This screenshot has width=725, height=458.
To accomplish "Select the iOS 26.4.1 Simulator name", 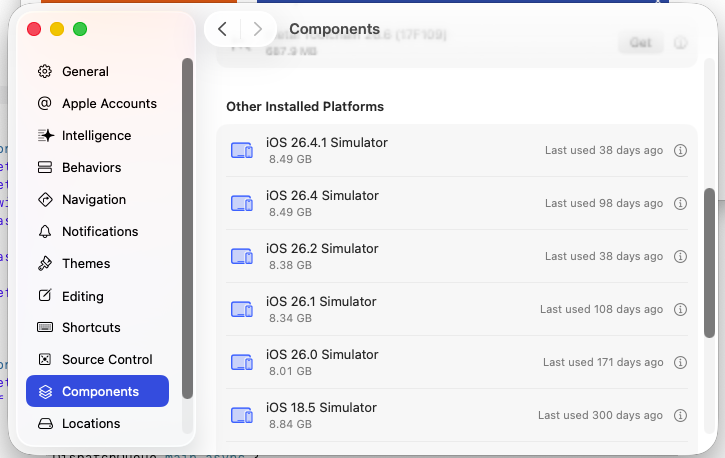I will pos(326,142).
